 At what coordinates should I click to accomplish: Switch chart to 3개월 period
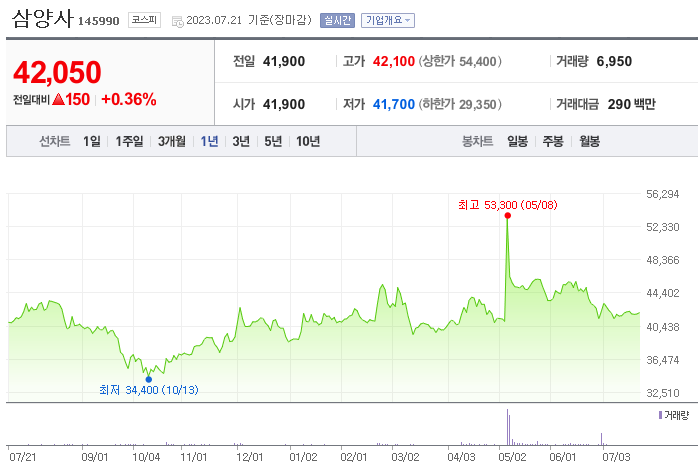(x=172, y=141)
